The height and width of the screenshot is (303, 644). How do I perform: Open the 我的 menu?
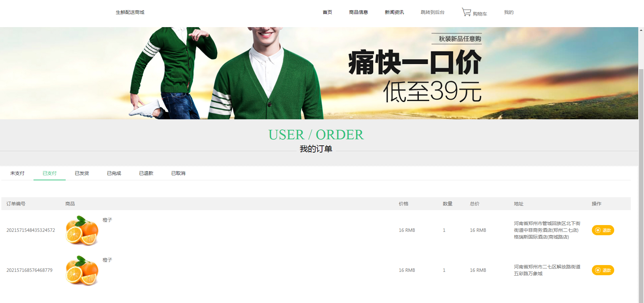click(509, 12)
